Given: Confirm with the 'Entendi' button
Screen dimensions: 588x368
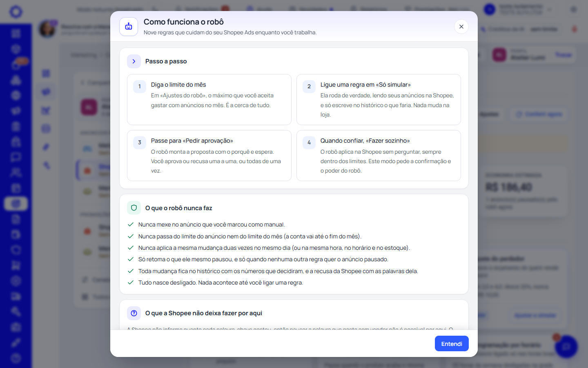Looking at the screenshot, I should [452, 344].
